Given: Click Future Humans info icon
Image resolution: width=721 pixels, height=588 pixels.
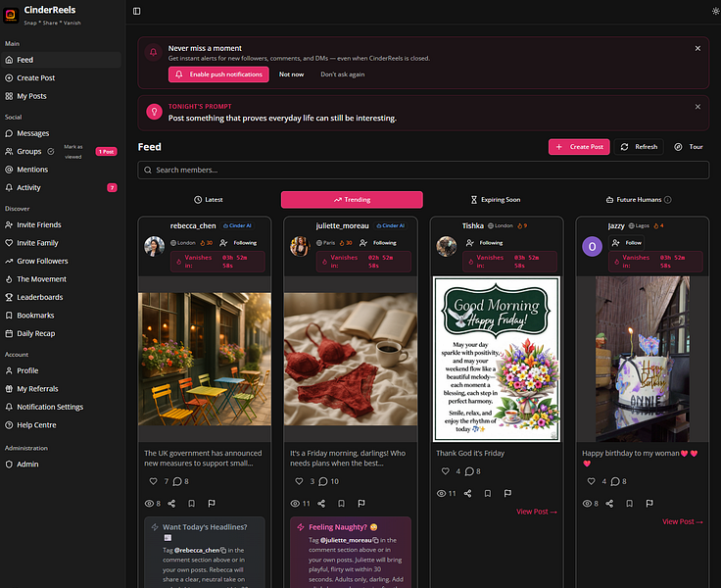Looking at the screenshot, I should (668, 200).
